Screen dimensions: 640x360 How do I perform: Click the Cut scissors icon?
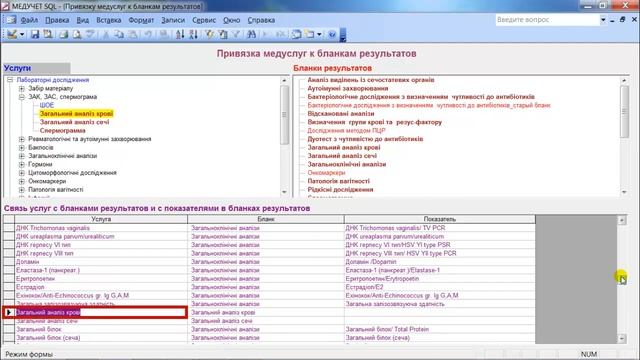106,34
